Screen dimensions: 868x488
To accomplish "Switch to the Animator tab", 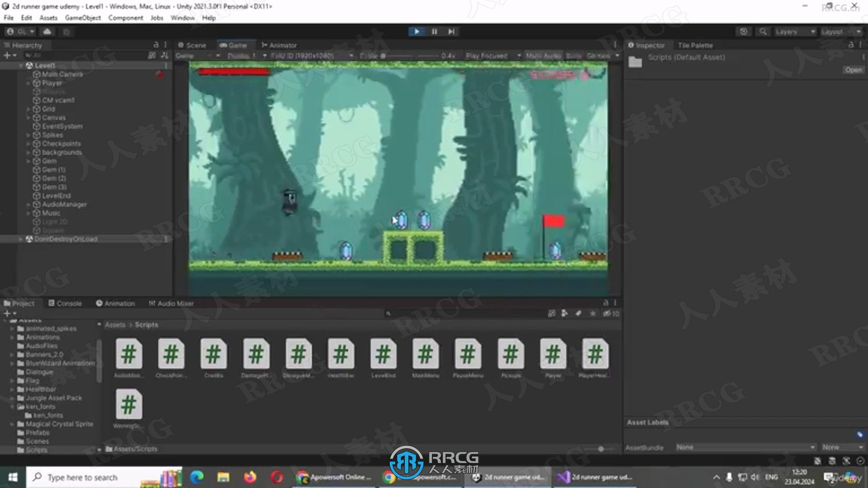I will click(279, 45).
